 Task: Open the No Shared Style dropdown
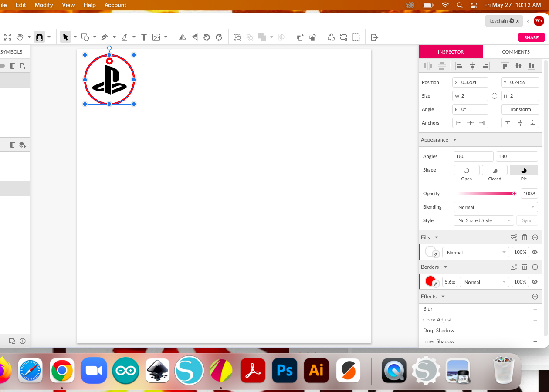(484, 220)
